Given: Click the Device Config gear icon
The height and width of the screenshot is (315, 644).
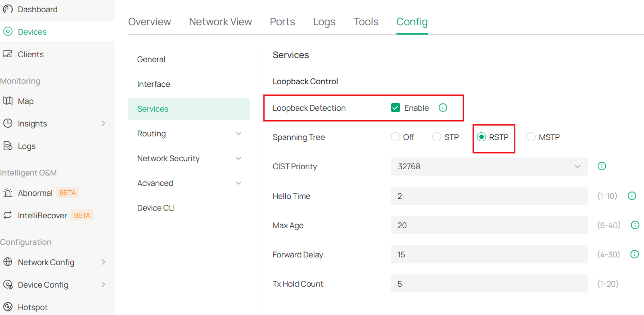Looking at the screenshot, I should coord(8,284).
